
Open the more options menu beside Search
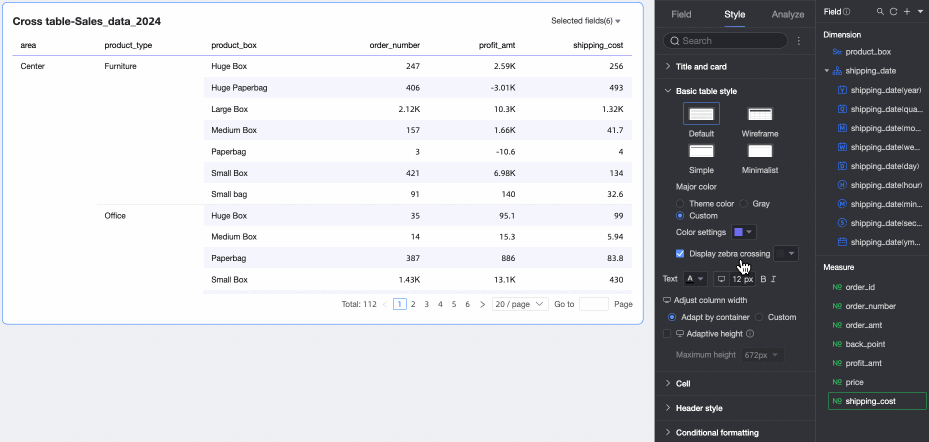798,41
